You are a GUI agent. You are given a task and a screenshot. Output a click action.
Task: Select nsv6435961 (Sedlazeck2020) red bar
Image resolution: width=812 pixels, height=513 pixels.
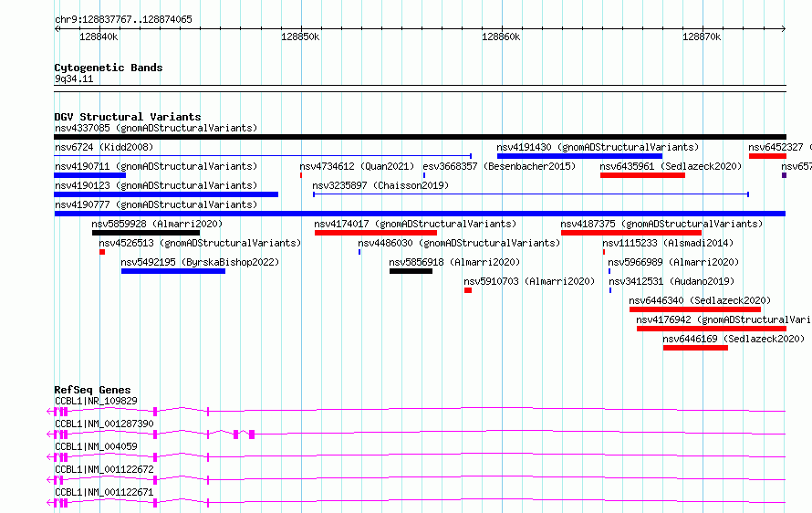click(642, 175)
